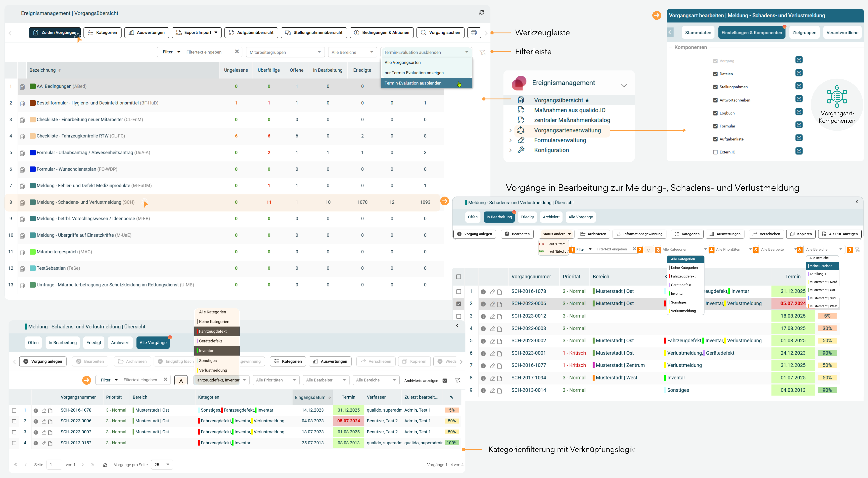Click the blue swatch of Formular - Wunschdienstplan

tap(33, 169)
